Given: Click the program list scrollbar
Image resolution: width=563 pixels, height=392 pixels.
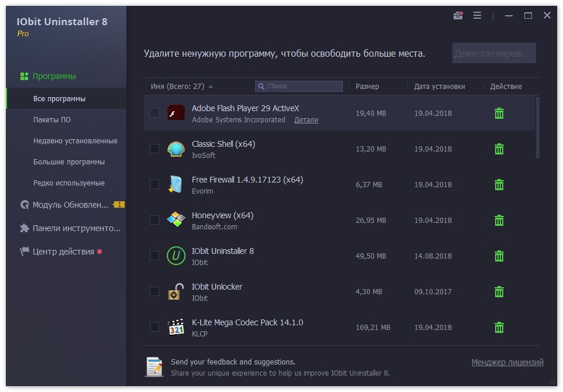Looking at the screenshot, I should (537, 129).
